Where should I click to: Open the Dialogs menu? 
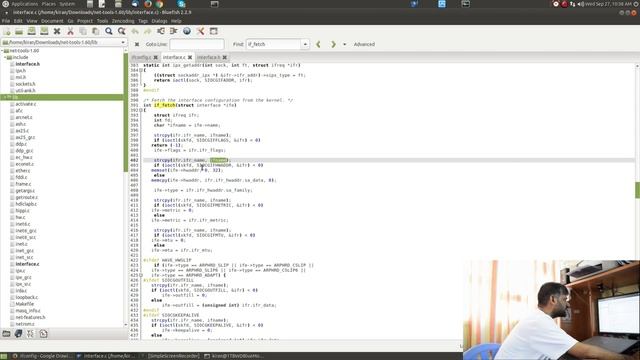point(159,21)
